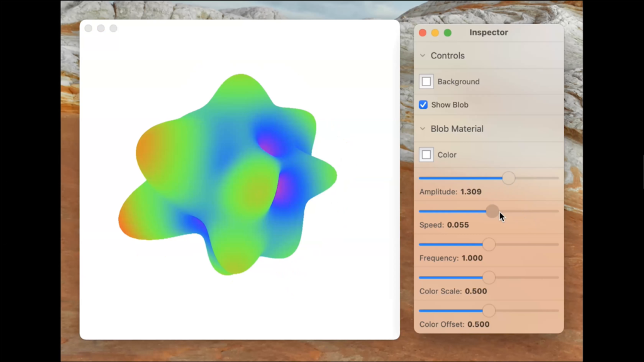
Task: Open the blob Color swatch
Action: pyautogui.click(x=426, y=155)
